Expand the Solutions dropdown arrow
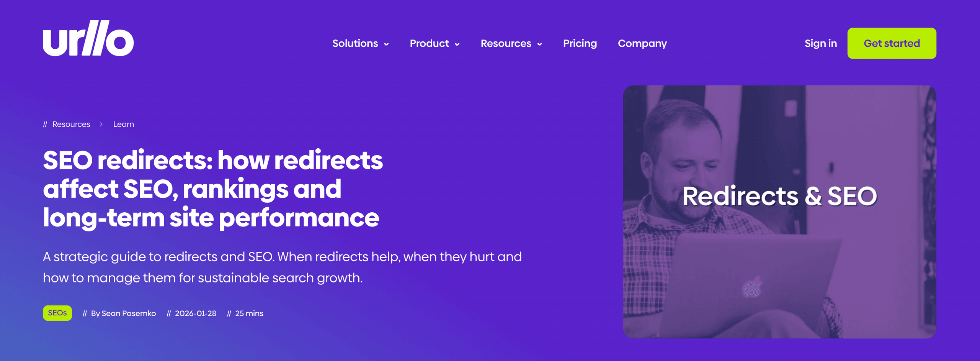The image size is (980, 361). (386, 44)
